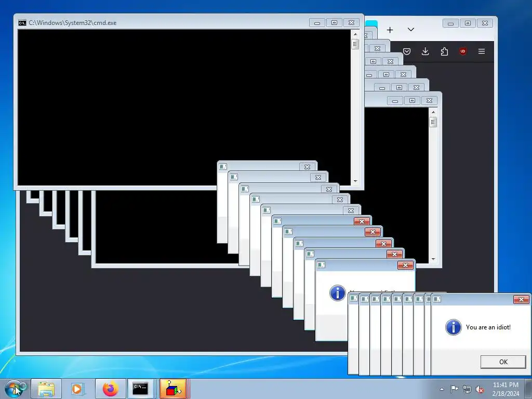Image resolution: width=532 pixels, height=399 pixels.
Task: Minimize the Firefox window
Action: [451, 23]
